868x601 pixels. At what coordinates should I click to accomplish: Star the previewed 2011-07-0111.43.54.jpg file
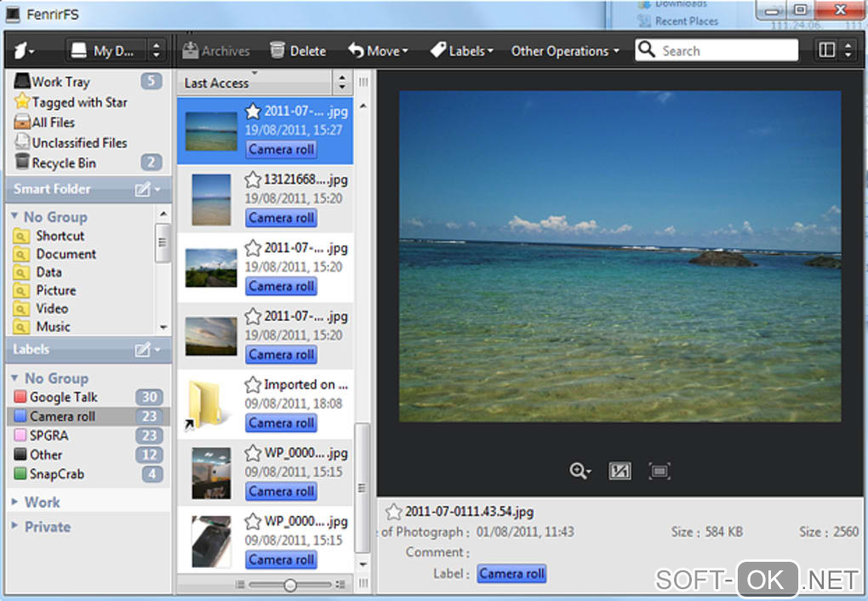pyautogui.click(x=394, y=512)
